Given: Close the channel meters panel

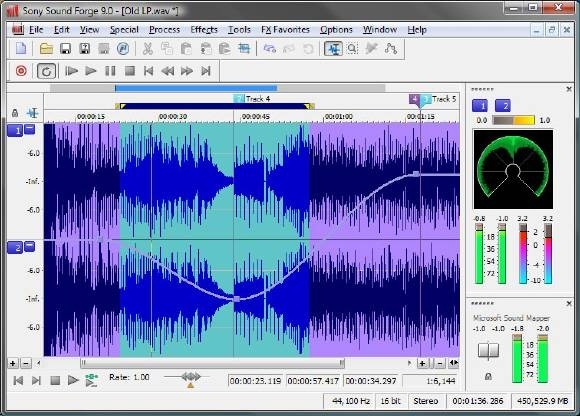Looking at the screenshot, I should tap(569, 89).
